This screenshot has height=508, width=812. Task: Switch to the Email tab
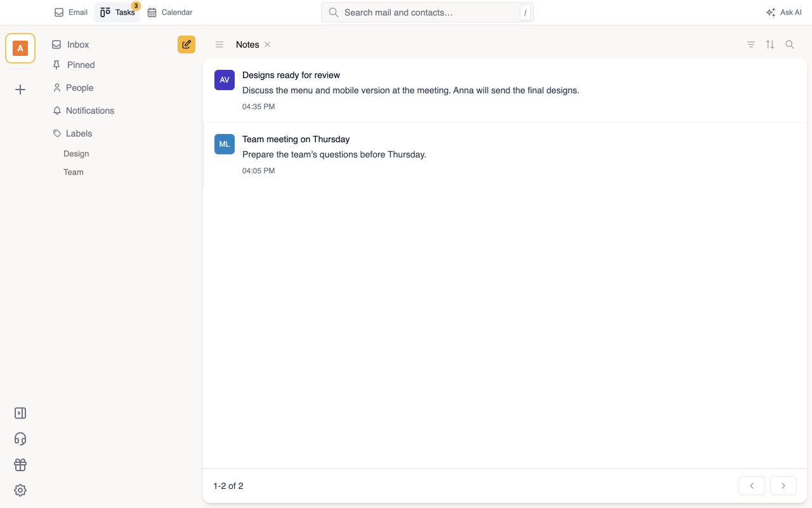[71, 12]
